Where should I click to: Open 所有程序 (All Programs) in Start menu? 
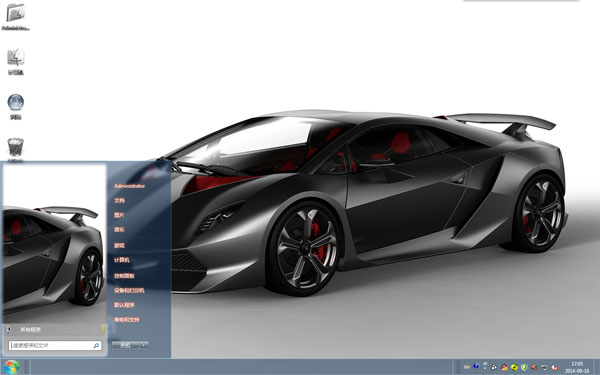30,329
